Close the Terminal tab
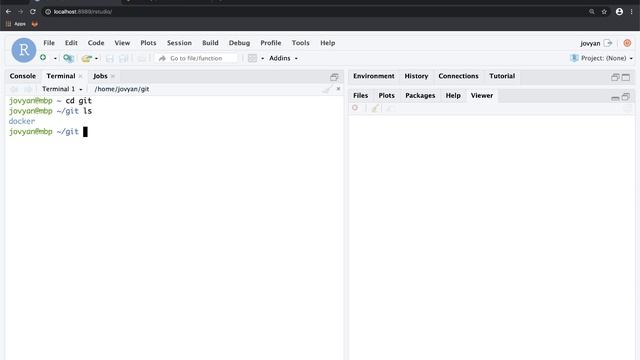Viewport: 640px width, 360px height. tap(80, 76)
